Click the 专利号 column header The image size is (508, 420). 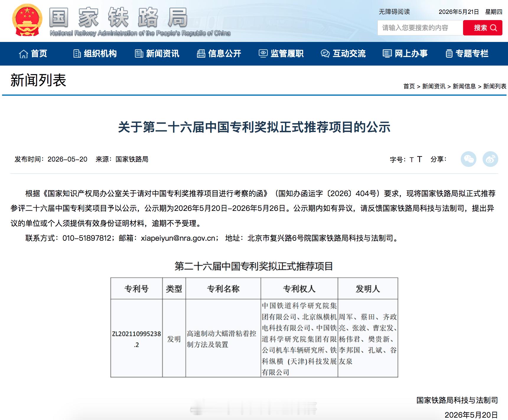tap(136, 289)
